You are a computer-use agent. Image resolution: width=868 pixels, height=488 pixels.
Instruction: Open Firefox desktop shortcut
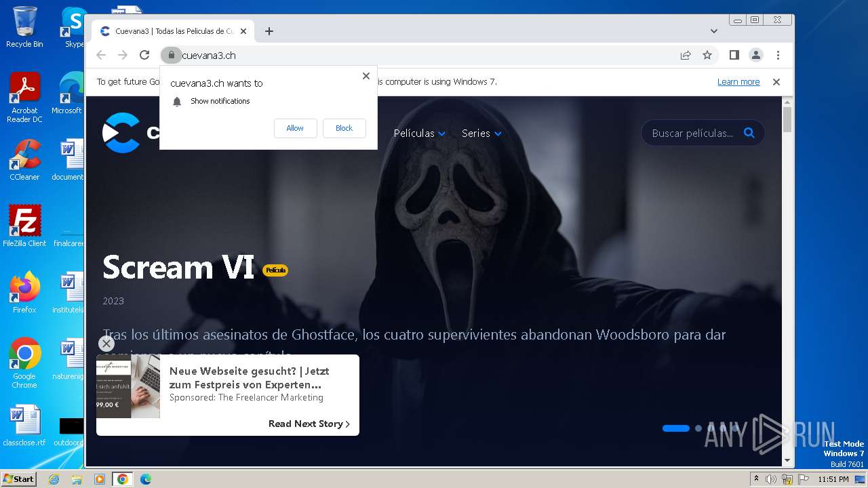tap(24, 292)
